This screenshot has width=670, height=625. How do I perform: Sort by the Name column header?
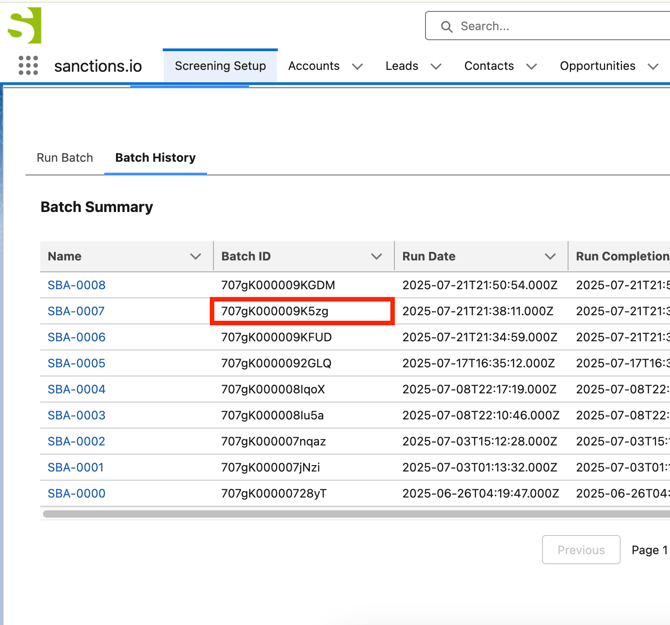pyautogui.click(x=126, y=256)
